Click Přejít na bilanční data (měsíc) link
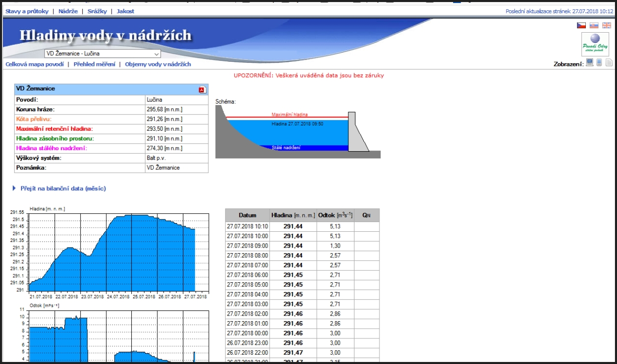This screenshot has height=364, width=617. coord(63,188)
